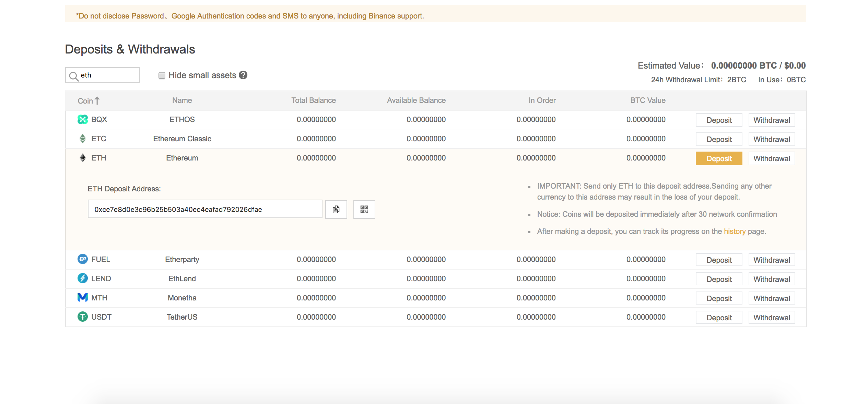Click the LEND coin logo
868x404 pixels.
pos(83,278)
